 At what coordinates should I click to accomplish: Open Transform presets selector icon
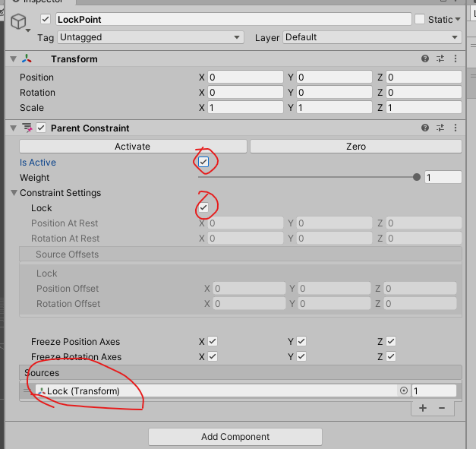[x=440, y=58]
